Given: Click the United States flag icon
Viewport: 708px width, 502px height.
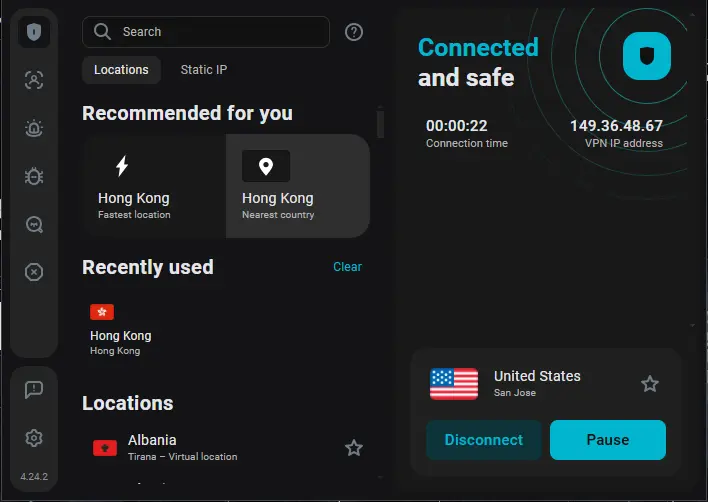Looking at the screenshot, I should point(454,384).
